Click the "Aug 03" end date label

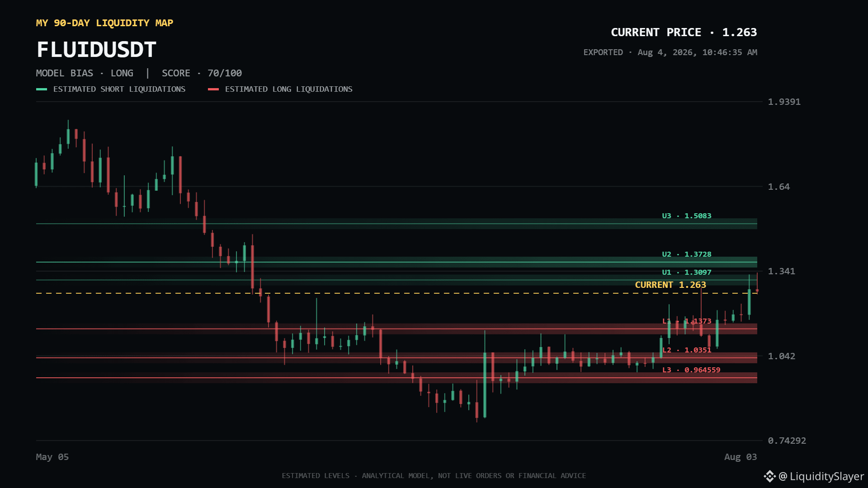pyautogui.click(x=741, y=457)
